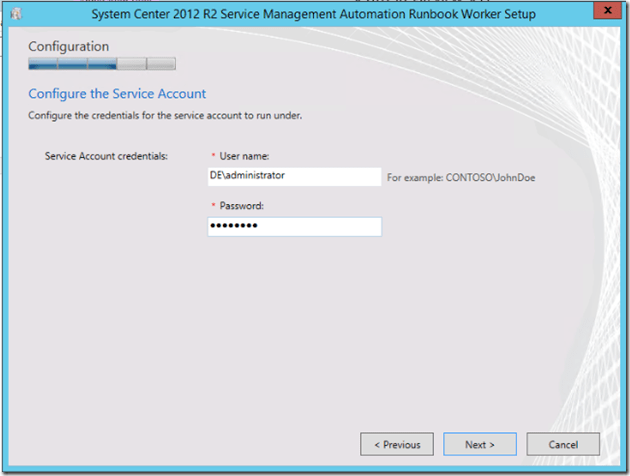
Task: Click the fifth unfilled progress segment
Action: click(161, 64)
